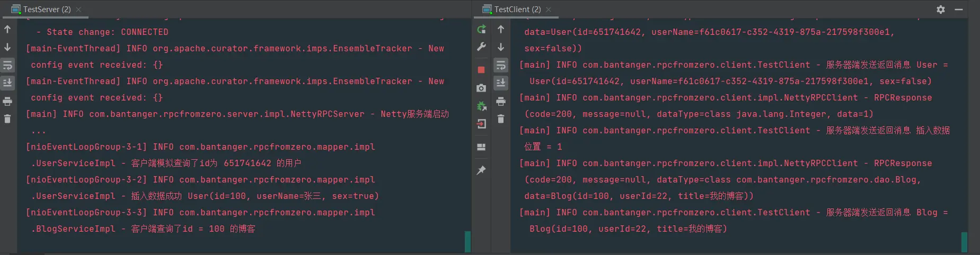Viewport: 980px width, 255px height.
Task: Pin the TestClient run tab
Action: [x=481, y=170]
